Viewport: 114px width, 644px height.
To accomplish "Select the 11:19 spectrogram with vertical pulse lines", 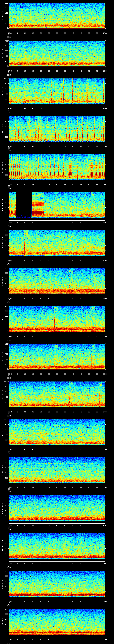I will point(57,129).
